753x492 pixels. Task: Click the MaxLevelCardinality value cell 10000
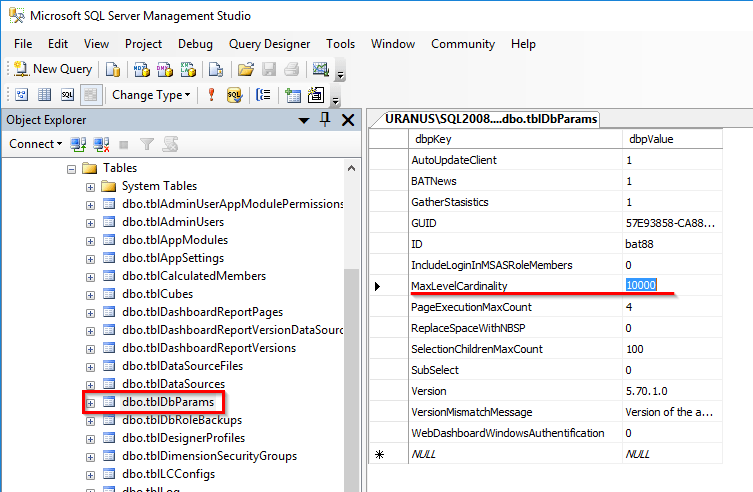[x=672, y=285]
